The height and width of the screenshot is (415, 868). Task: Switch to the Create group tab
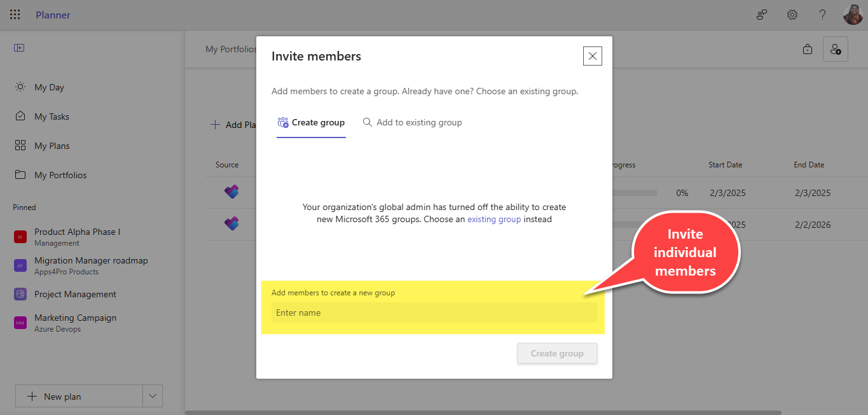pos(312,122)
